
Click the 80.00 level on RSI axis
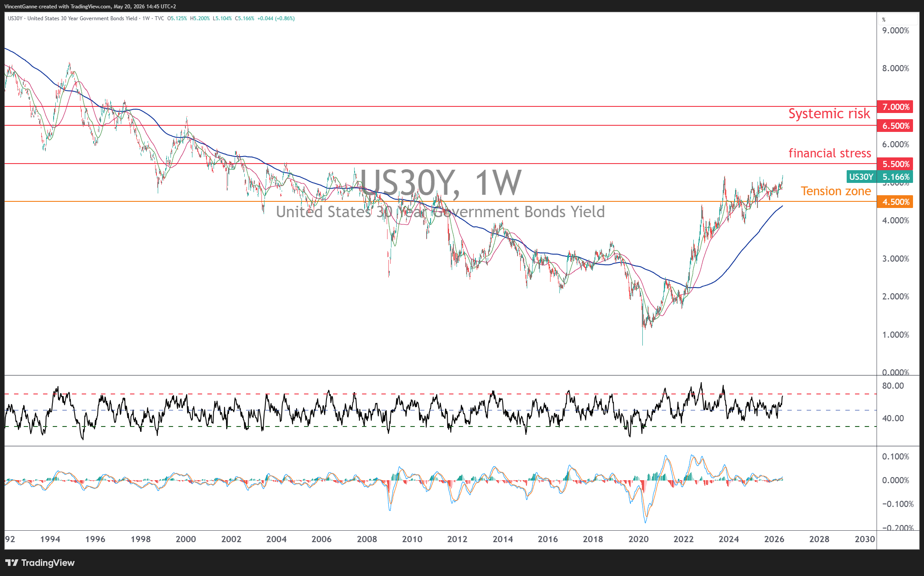coord(893,386)
